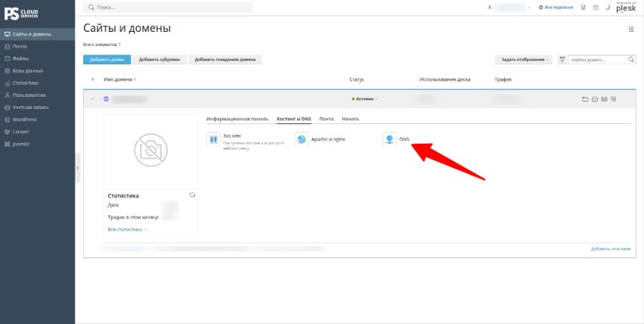Expand the Активен status dropdown
This screenshot has width=644, height=324.
(365, 99)
